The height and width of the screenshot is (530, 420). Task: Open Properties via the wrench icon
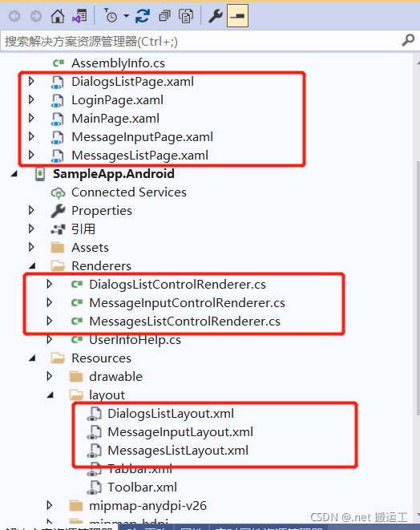pyautogui.click(x=216, y=16)
